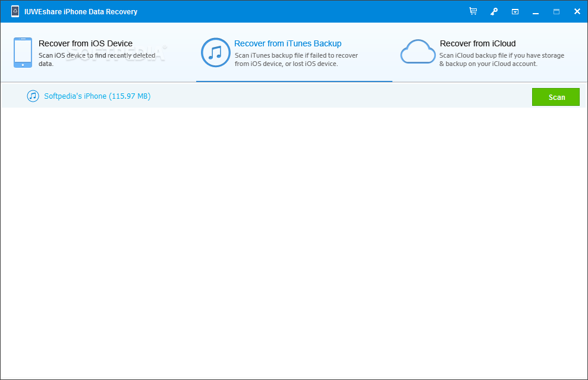Image resolution: width=588 pixels, height=380 pixels.
Task: Click the IUWEshare iPhone Data Recovery title
Action: point(81,12)
